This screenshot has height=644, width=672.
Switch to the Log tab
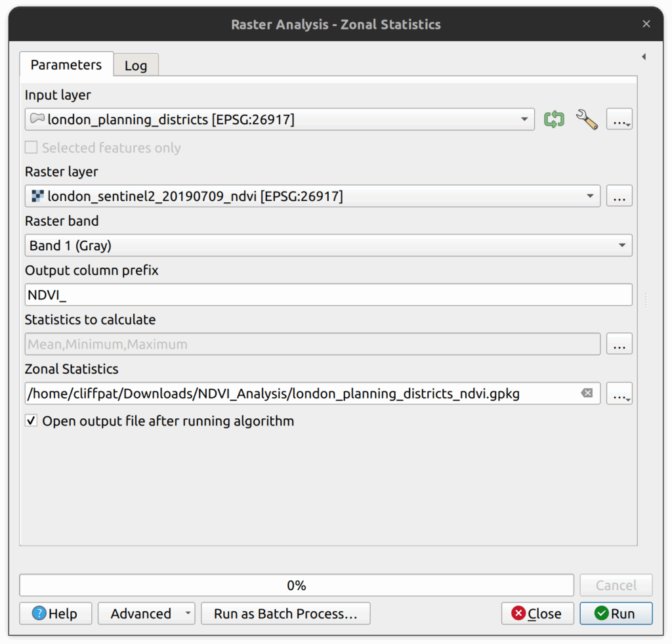pyautogui.click(x=136, y=66)
